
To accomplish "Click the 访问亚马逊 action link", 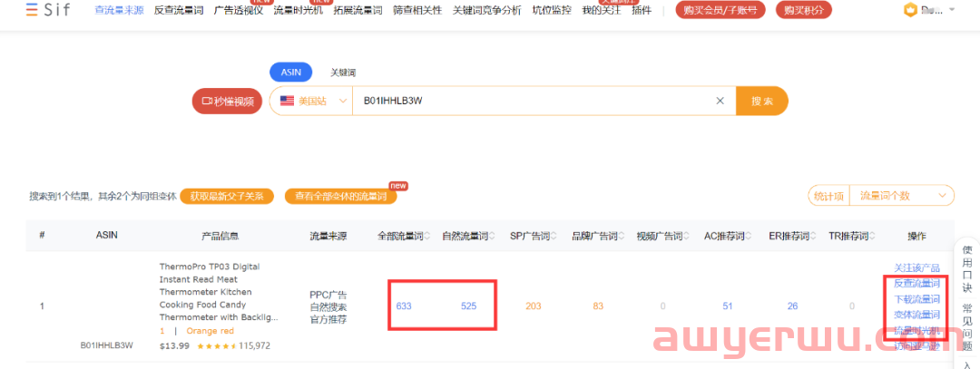I will click(916, 346).
